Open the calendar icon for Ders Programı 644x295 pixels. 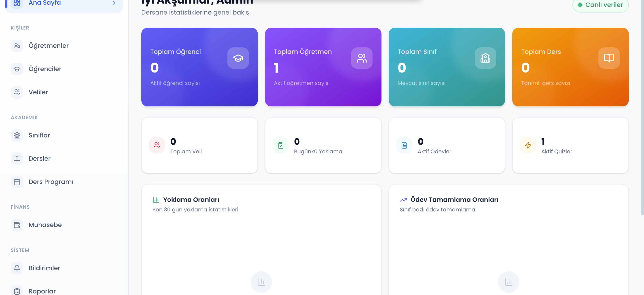[x=17, y=182]
